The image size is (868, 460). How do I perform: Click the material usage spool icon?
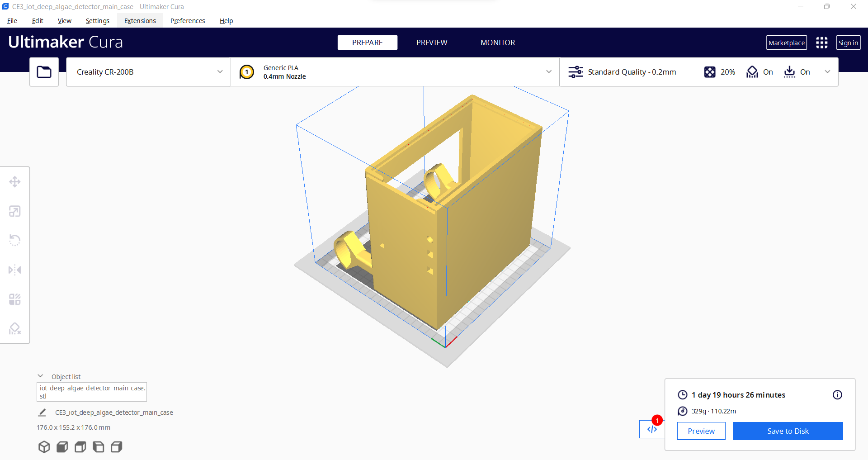[683, 411]
